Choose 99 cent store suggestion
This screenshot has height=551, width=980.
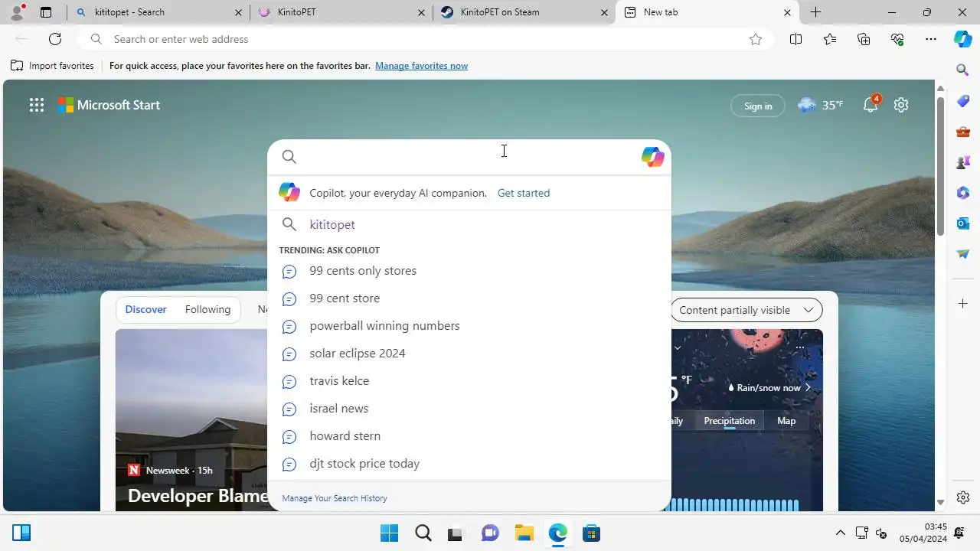pos(469,298)
